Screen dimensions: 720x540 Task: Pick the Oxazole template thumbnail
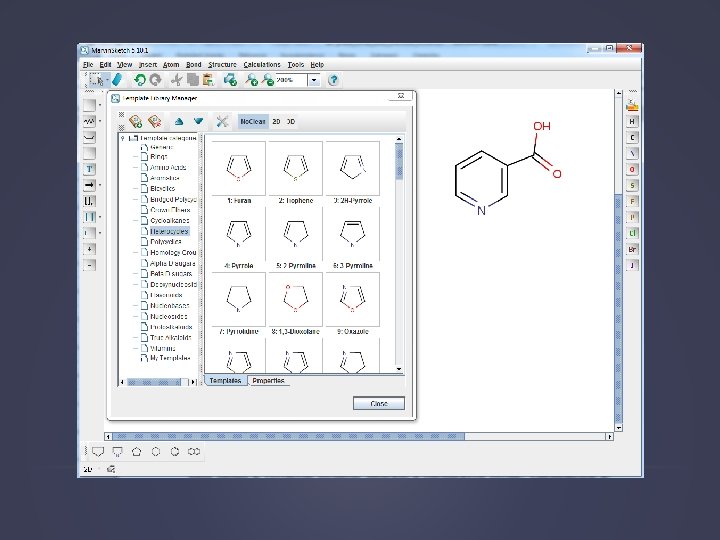[x=353, y=299]
